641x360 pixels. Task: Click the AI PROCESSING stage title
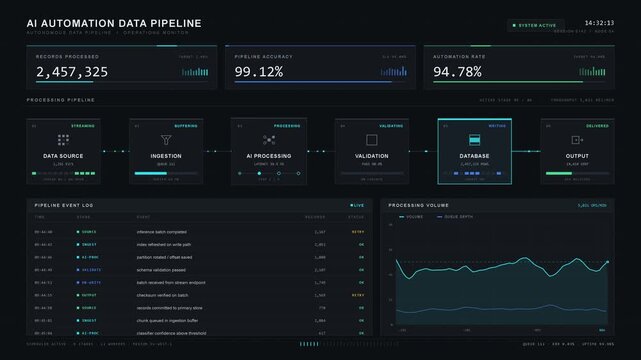(x=269, y=156)
